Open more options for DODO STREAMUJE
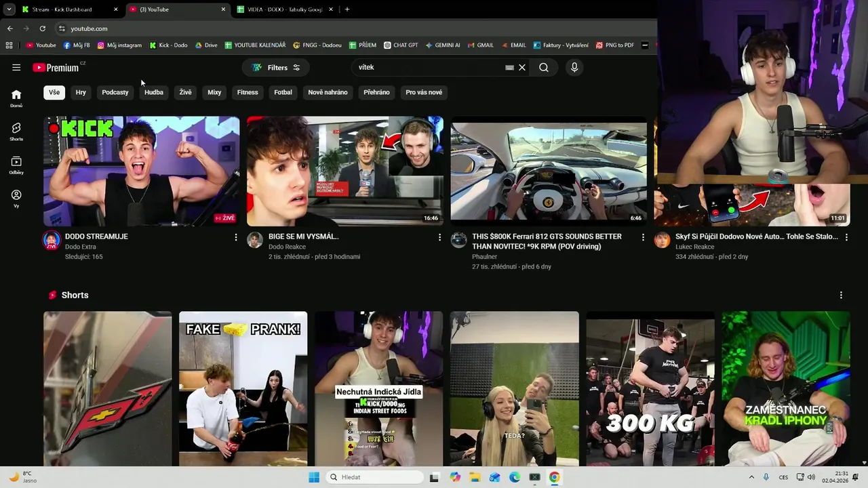Image resolution: width=868 pixels, height=488 pixels. 236,237
